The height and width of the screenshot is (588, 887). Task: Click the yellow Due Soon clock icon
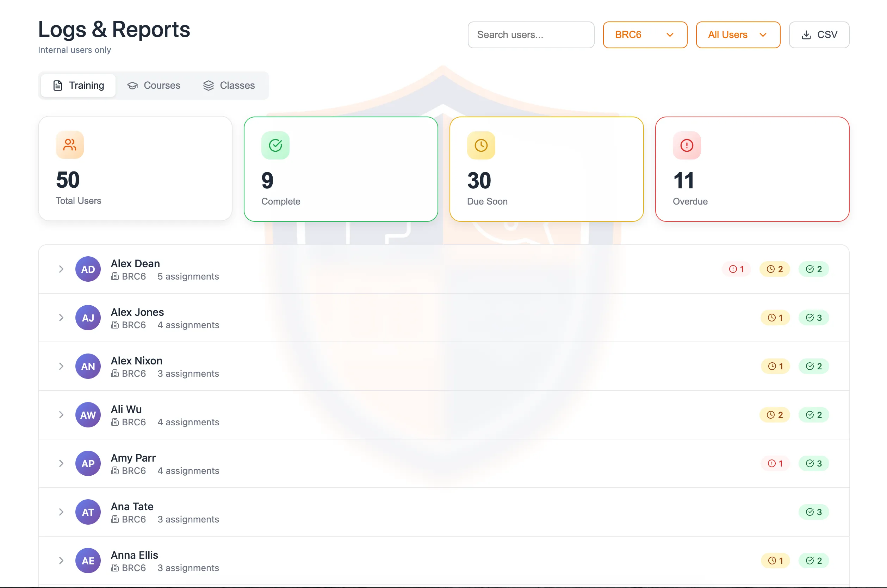point(480,145)
